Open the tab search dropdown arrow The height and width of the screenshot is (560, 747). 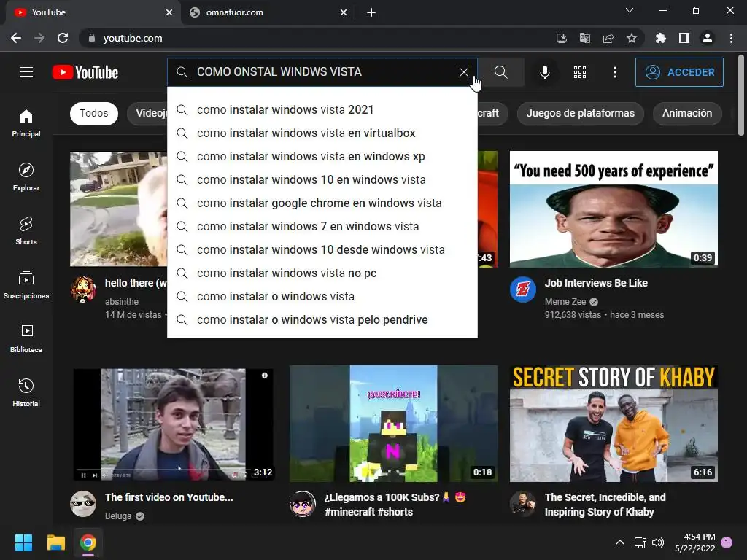point(630,10)
